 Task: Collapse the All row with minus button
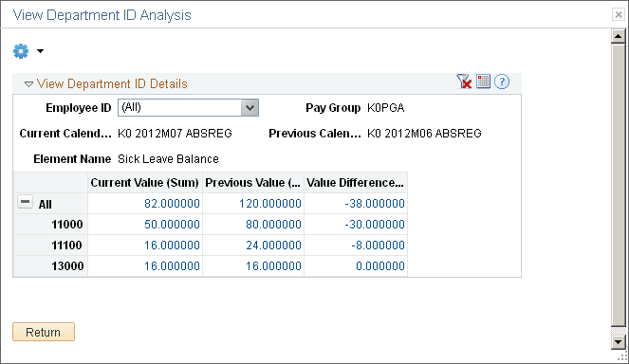(x=25, y=202)
